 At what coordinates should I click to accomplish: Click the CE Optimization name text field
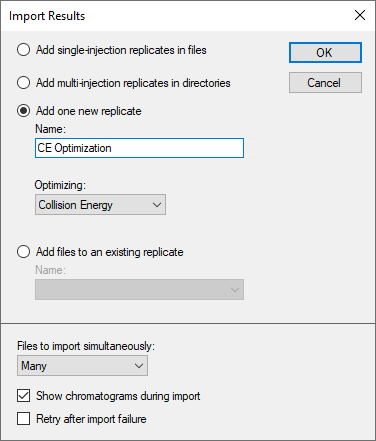pos(139,148)
